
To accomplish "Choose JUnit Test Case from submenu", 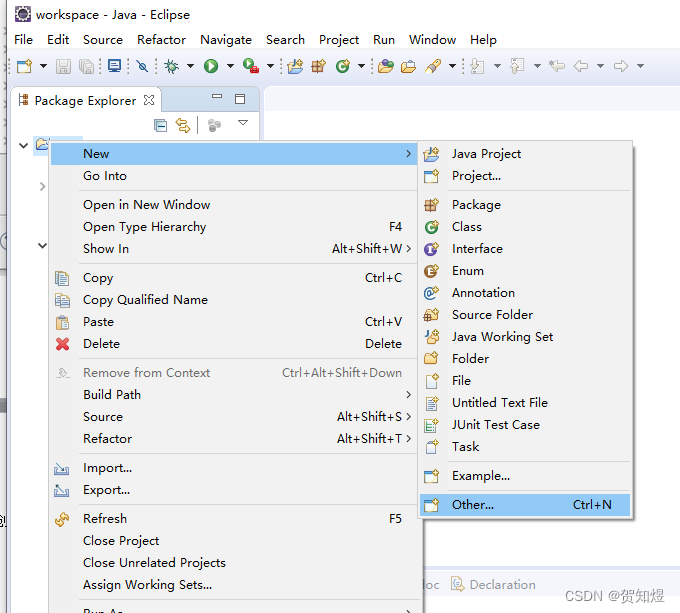I will point(525,425).
